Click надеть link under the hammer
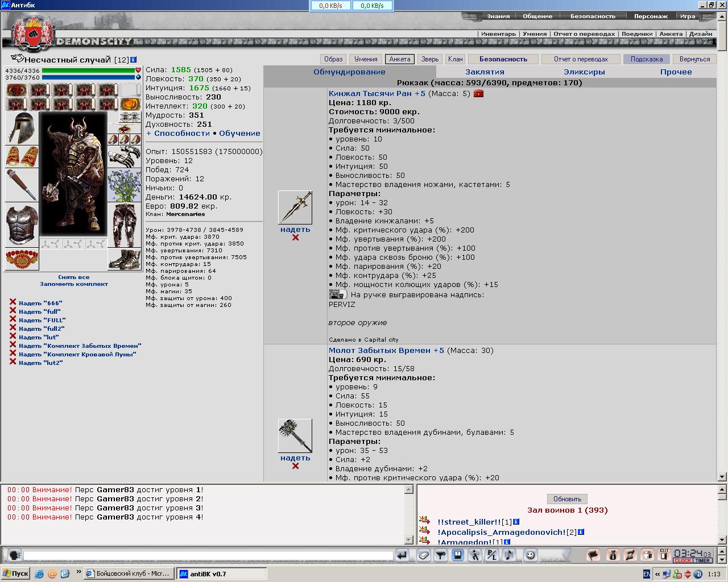 coord(295,458)
